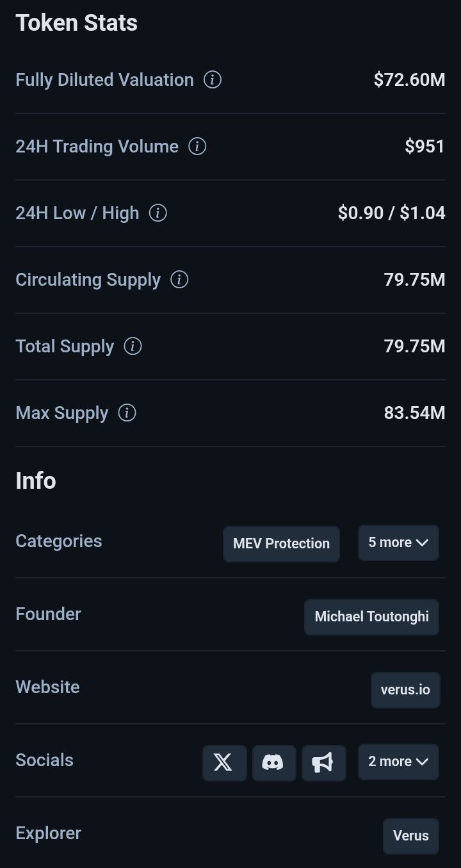Click the Fully Diluted Valuation info icon
Viewport: 461px width, 868px height.
point(213,80)
